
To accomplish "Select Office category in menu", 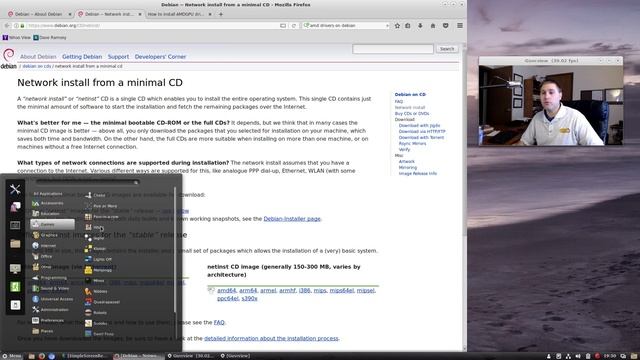I will pyautogui.click(x=42, y=256).
